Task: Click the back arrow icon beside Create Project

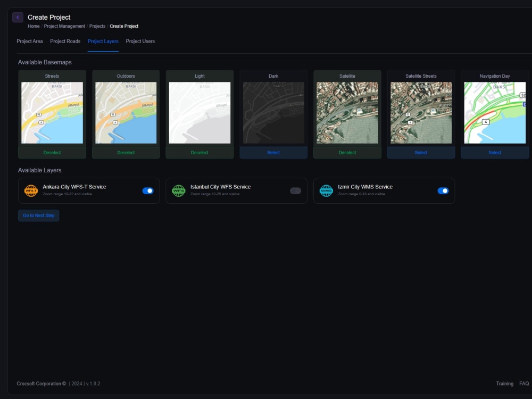Action: click(18, 18)
